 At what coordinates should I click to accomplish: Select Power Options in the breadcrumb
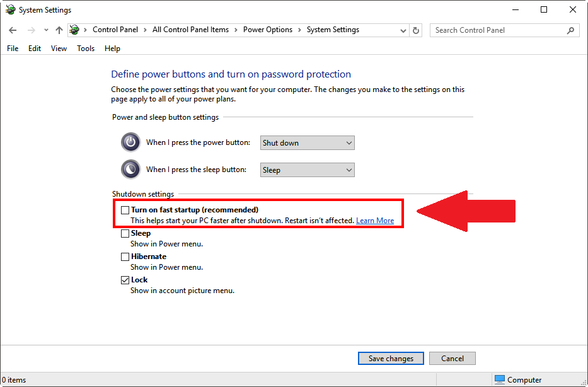coord(268,30)
